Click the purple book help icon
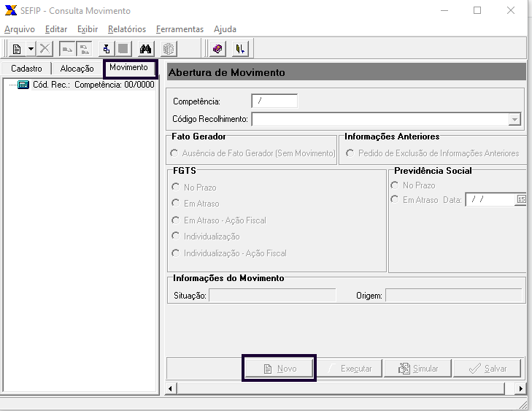 point(217,49)
